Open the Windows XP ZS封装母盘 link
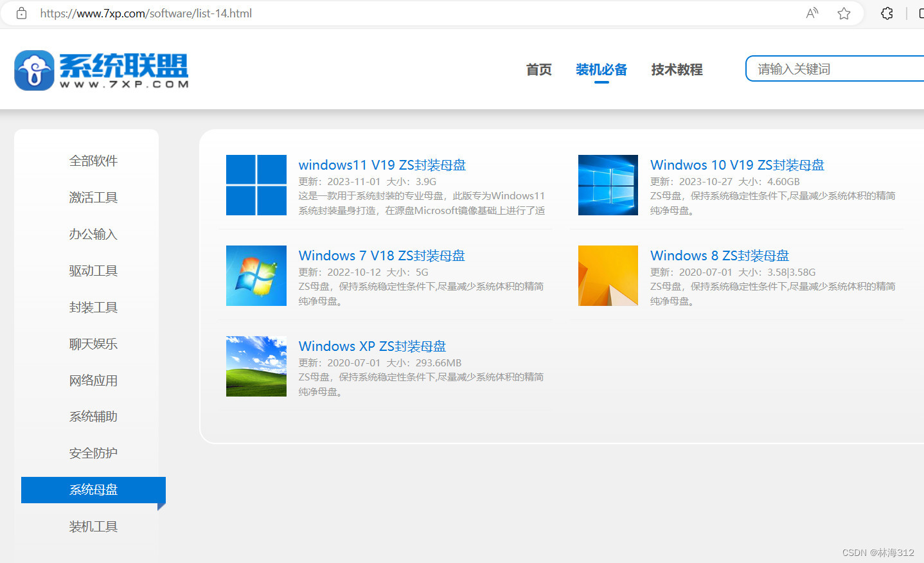Screen dimensions: 924x563 click(x=372, y=346)
